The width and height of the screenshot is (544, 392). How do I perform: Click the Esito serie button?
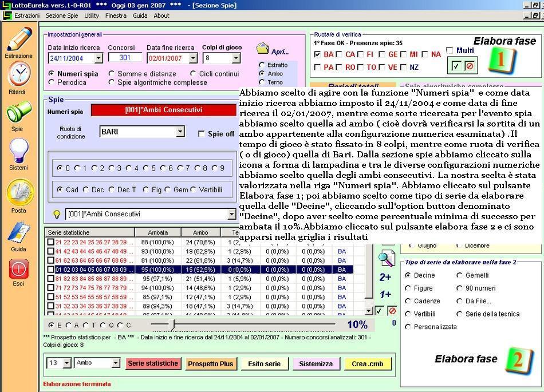tap(265, 364)
